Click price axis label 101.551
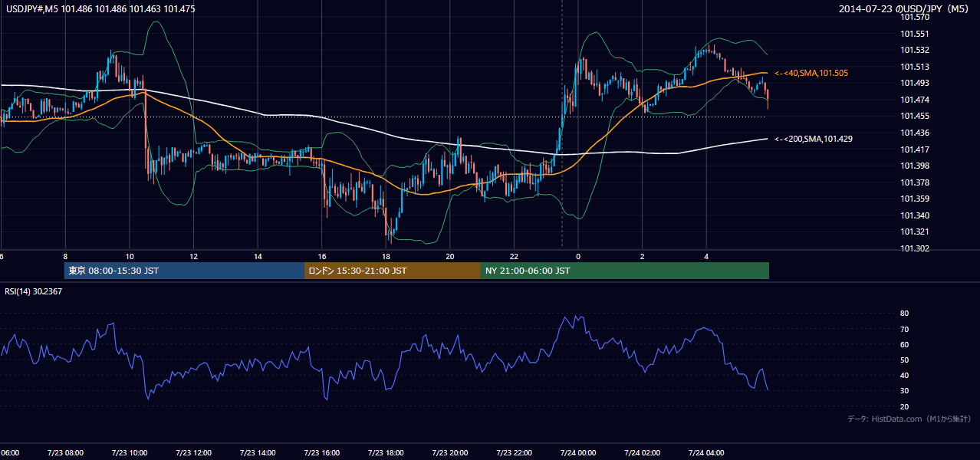The image size is (980, 460). pyautogui.click(x=914, y=34)
